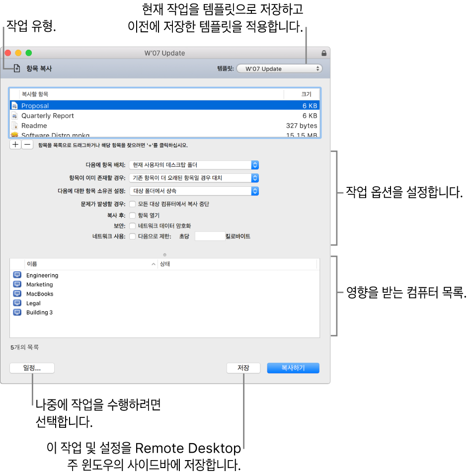472x476 pixels.
Task: Click the lock icon in the title bar
Action: tap(324, 53)
